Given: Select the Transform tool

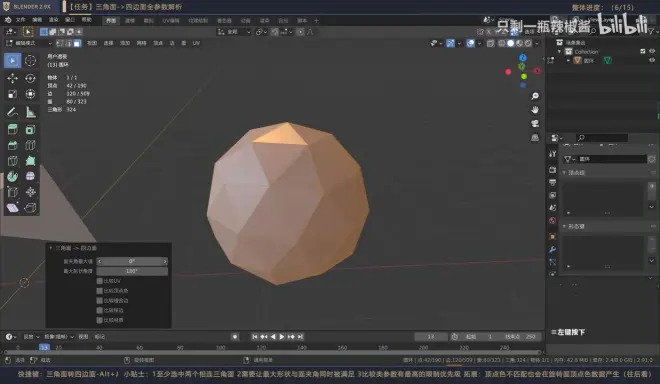Looking at the screenshot, I should [30, 94].
